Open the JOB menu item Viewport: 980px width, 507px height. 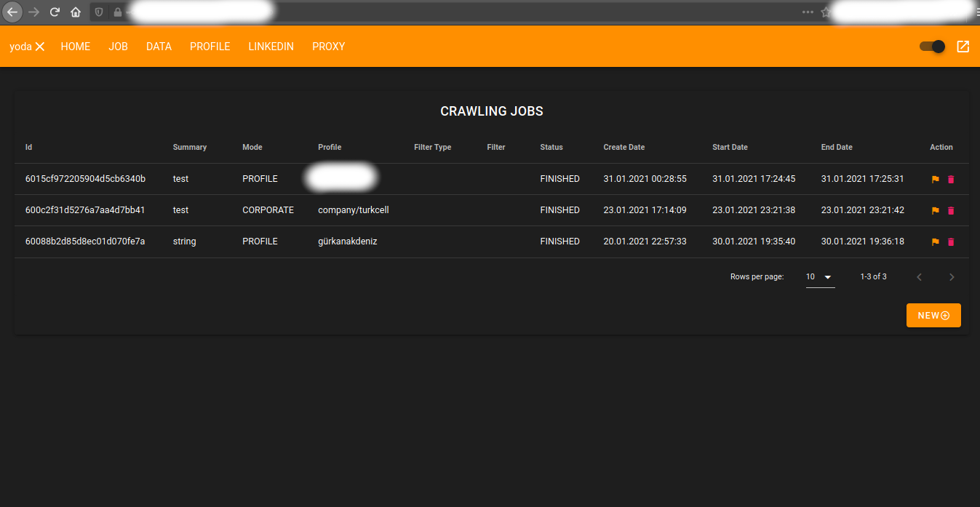pos(118,47)
